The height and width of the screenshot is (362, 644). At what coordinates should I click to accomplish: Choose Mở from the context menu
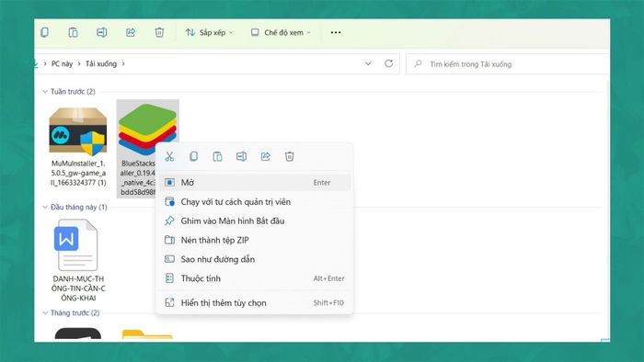(x=254, y=183)
